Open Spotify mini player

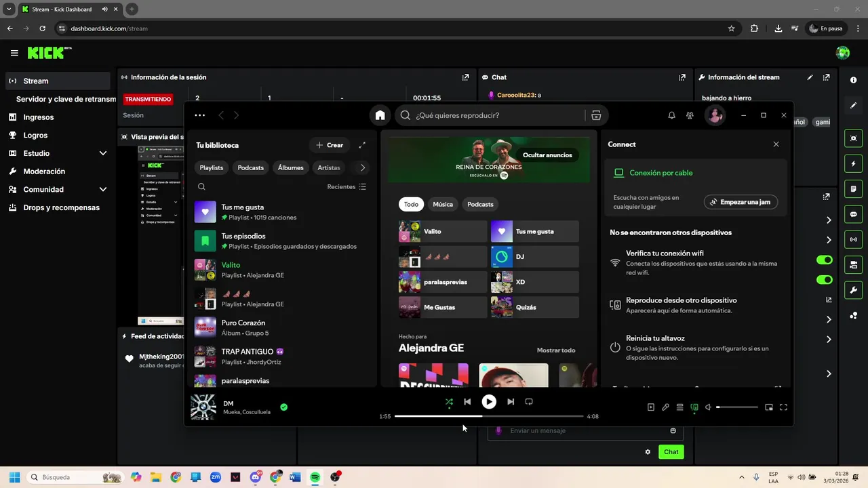pos(769,407)
